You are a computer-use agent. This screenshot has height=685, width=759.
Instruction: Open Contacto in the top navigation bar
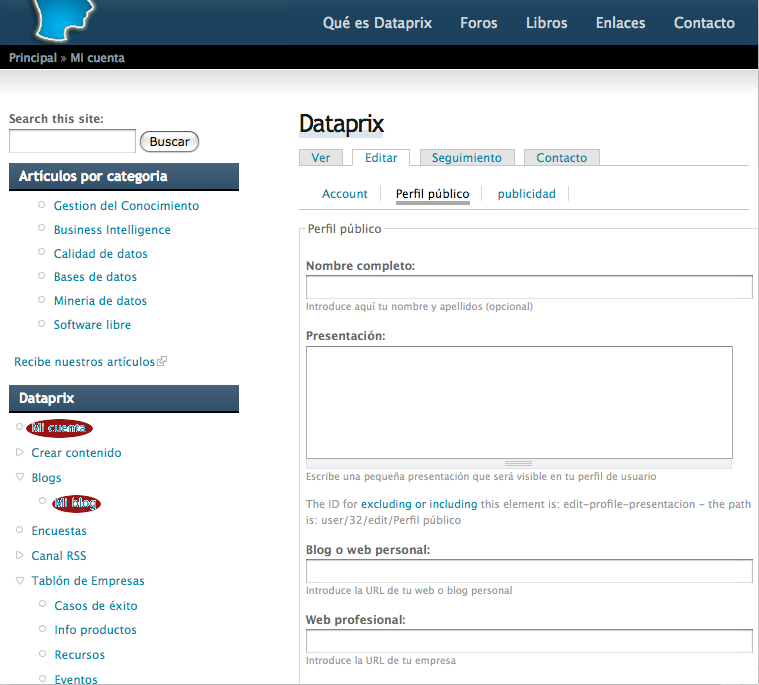[704, 23]
